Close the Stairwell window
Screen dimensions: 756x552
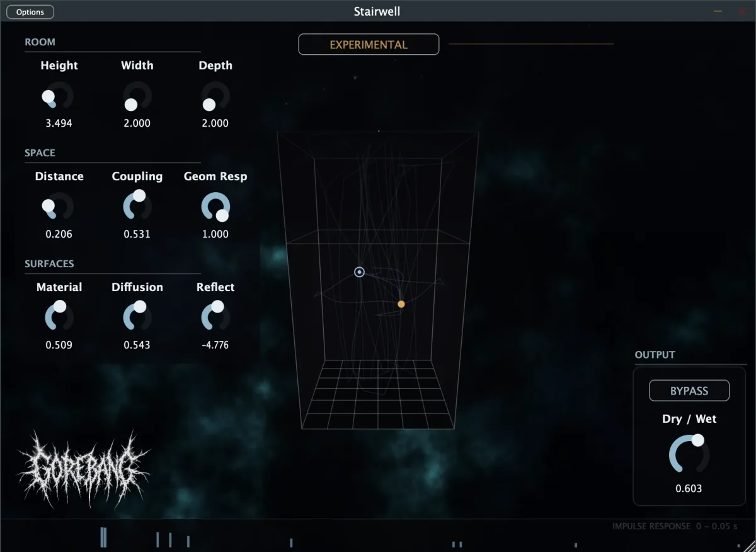742,11
